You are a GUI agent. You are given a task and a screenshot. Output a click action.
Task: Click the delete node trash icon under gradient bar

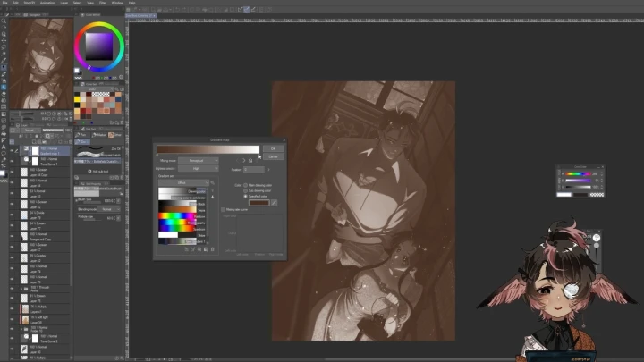(250, 160)
